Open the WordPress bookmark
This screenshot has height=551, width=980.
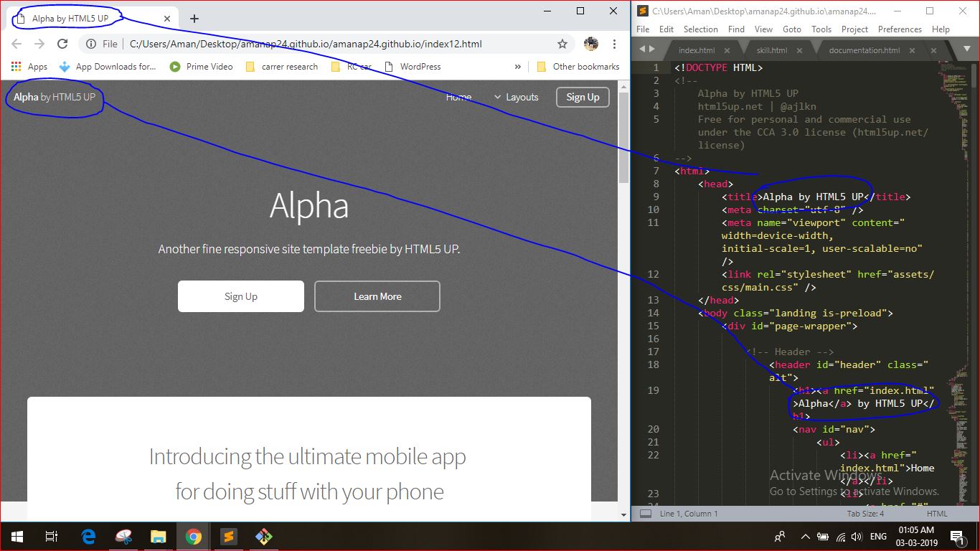(413, 66)
